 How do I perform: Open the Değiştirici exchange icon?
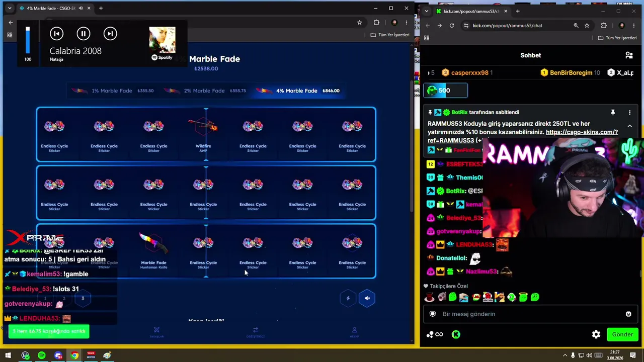tap(256, 332)
